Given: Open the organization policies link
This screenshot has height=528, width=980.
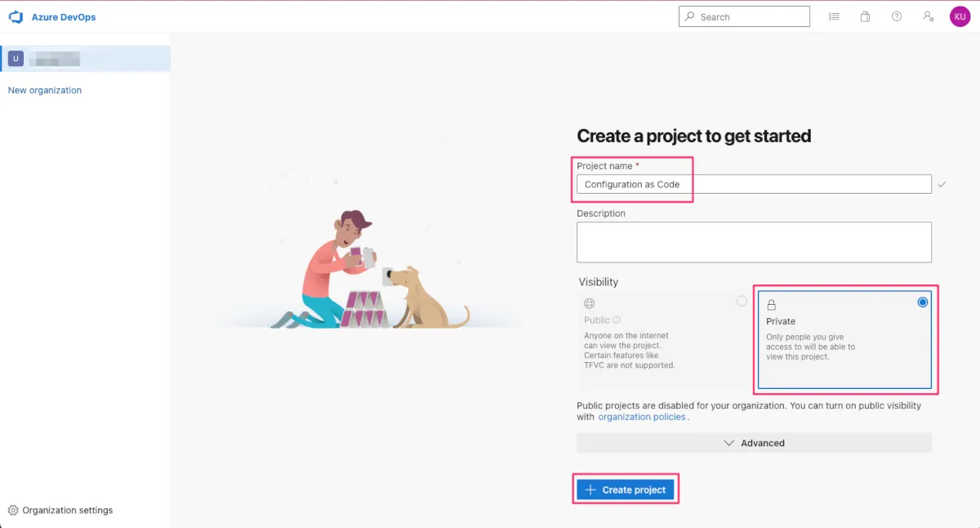Looking at the screenshot, I should click(x=642, y=417).
